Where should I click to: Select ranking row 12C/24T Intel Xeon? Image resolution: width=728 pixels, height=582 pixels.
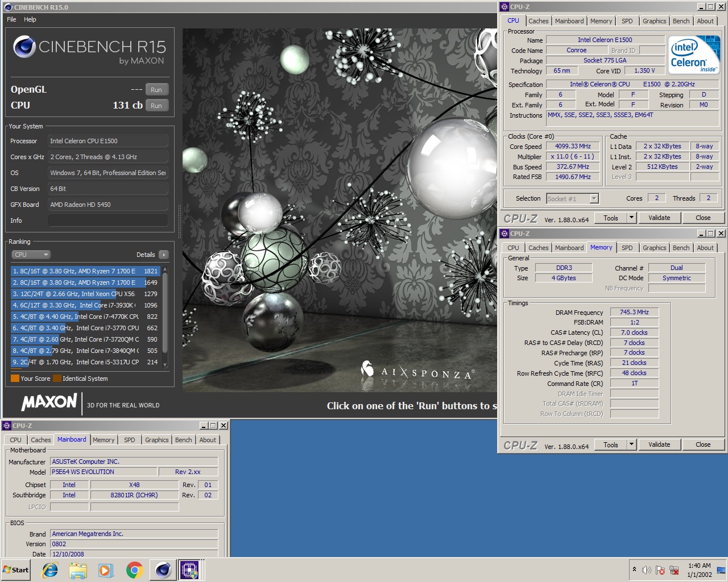[85, 294]
